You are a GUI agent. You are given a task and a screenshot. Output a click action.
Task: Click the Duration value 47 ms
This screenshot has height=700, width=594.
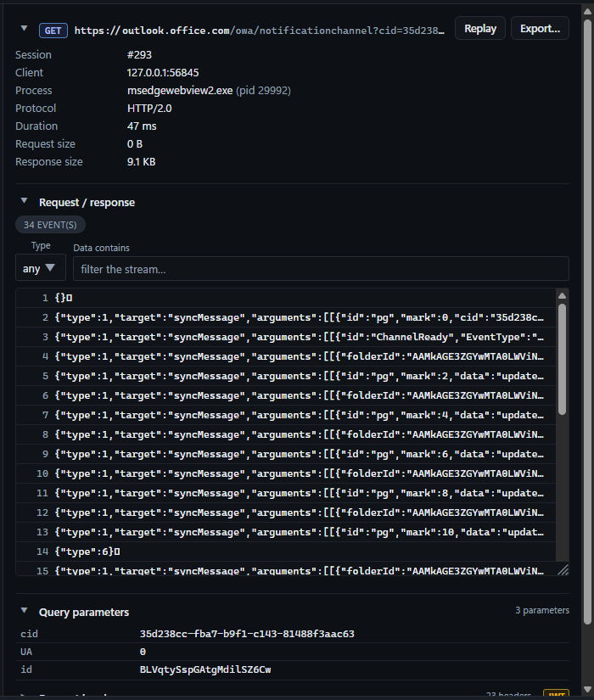click(x=142, y=126)
